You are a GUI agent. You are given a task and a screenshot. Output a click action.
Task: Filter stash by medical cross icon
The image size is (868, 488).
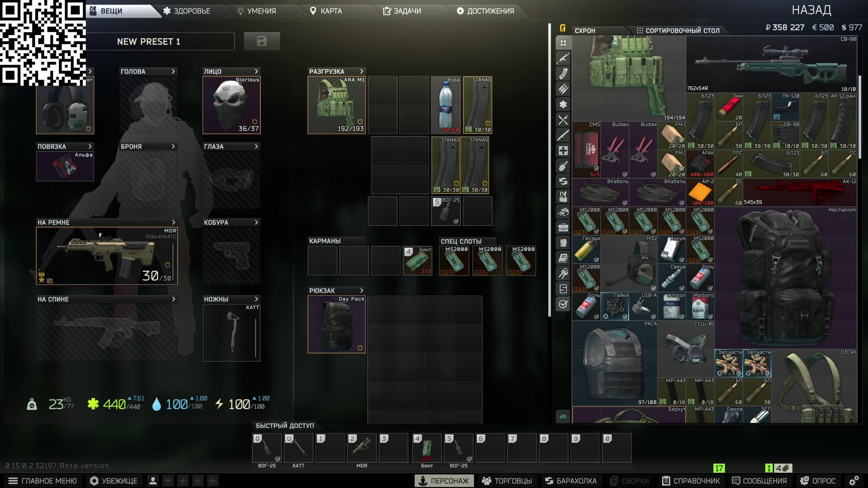[x=563, y=150]
